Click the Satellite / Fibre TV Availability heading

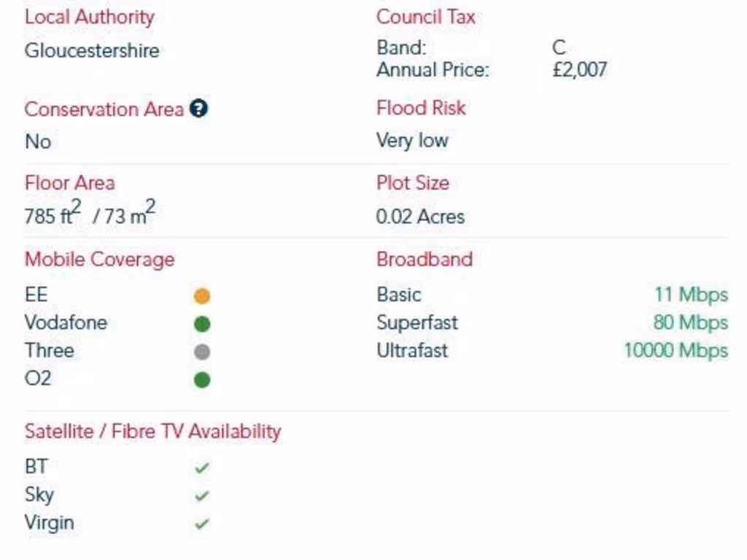pos(152,432)
